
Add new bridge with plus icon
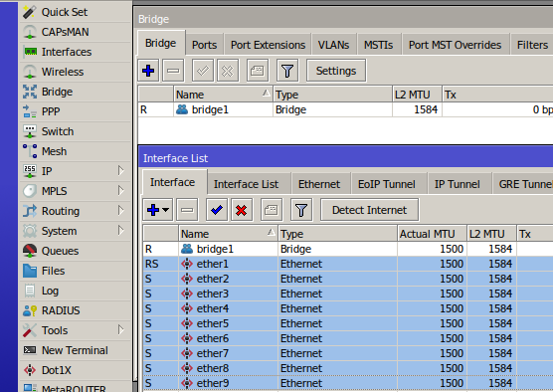coord(148,71)
